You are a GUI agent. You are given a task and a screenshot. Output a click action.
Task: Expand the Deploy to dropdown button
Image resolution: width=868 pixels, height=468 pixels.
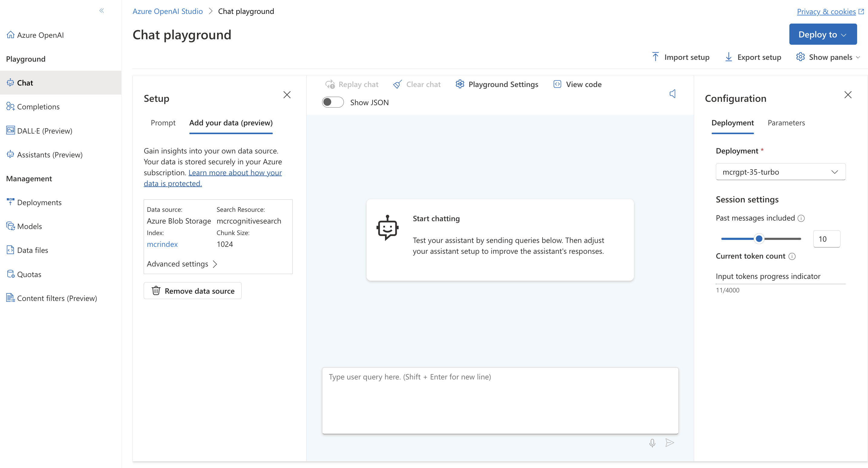click(823, 34)
